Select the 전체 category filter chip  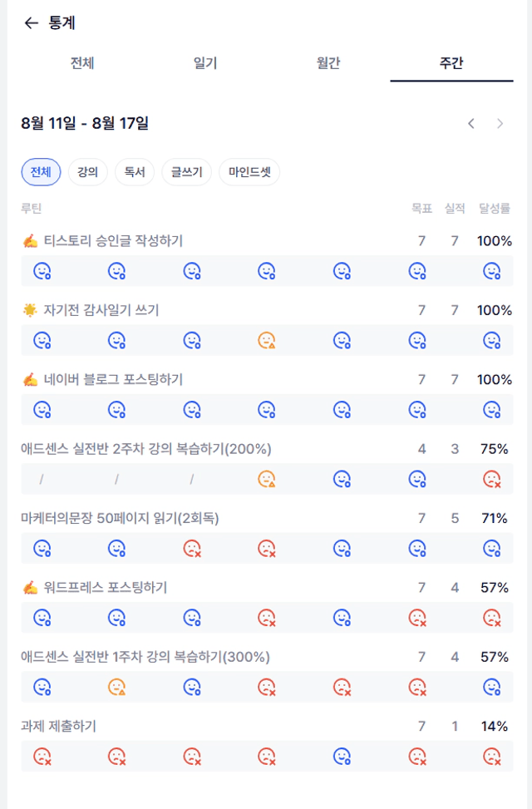click(41, 172)
